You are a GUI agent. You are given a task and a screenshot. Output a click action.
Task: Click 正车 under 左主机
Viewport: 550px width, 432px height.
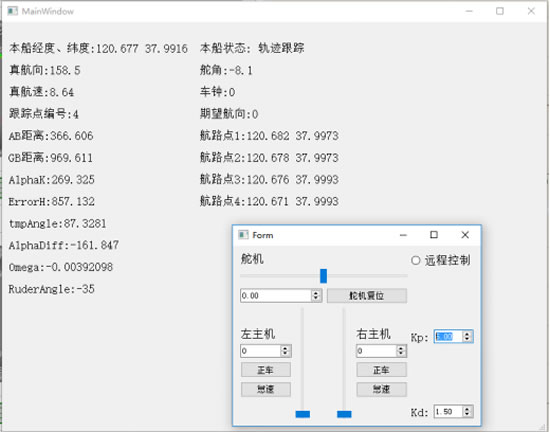pyautogui.click(x=266, y=370)
